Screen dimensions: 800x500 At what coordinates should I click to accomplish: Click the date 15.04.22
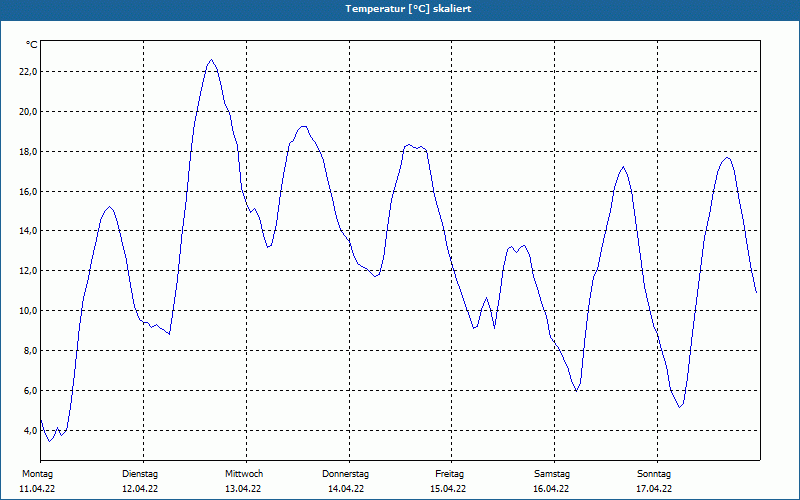click(x=448, y=489)
